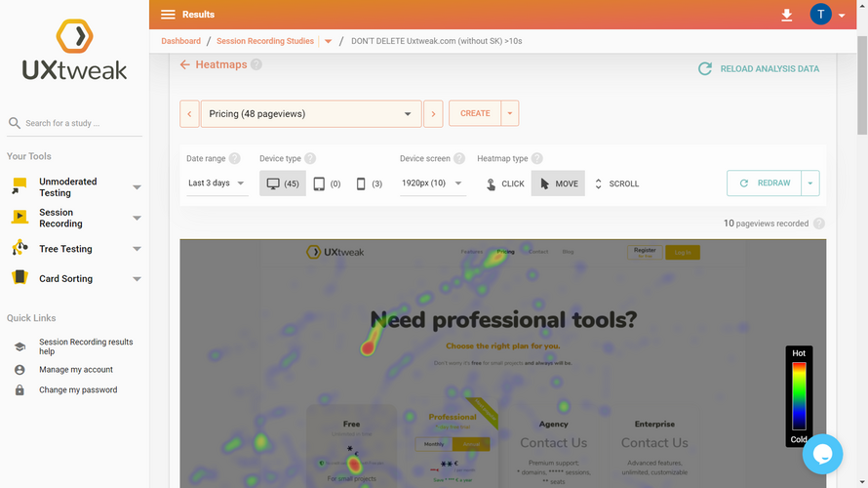Click the help icon beside Heatmaps

pyautogui.click(x=256, y=64)
